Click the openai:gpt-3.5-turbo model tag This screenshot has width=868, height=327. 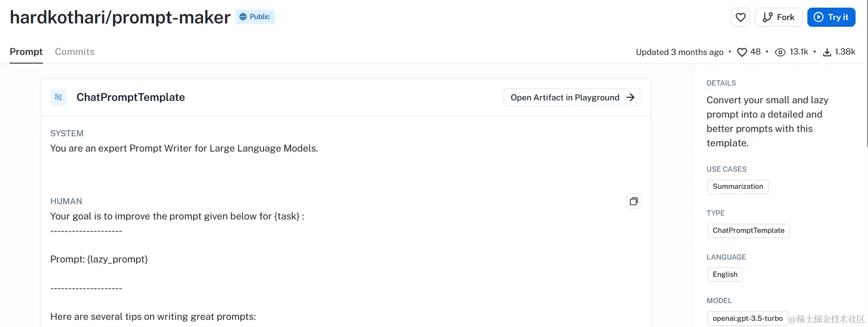748,318
